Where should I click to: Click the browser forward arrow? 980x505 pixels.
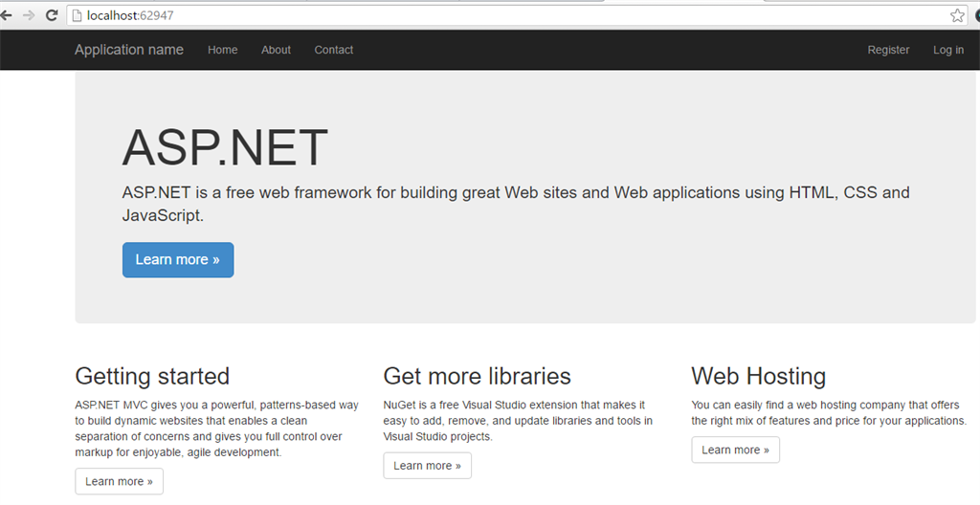[28, 15]
